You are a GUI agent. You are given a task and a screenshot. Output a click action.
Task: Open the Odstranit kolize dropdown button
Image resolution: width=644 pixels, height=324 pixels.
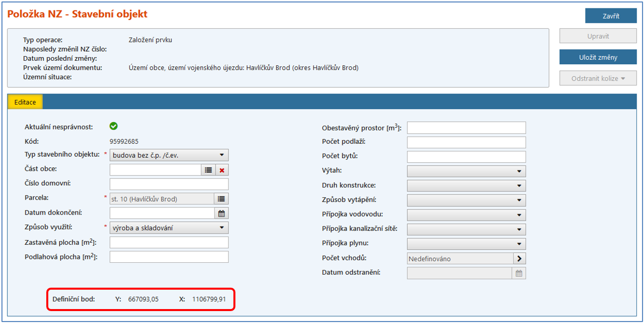(598, 79)
